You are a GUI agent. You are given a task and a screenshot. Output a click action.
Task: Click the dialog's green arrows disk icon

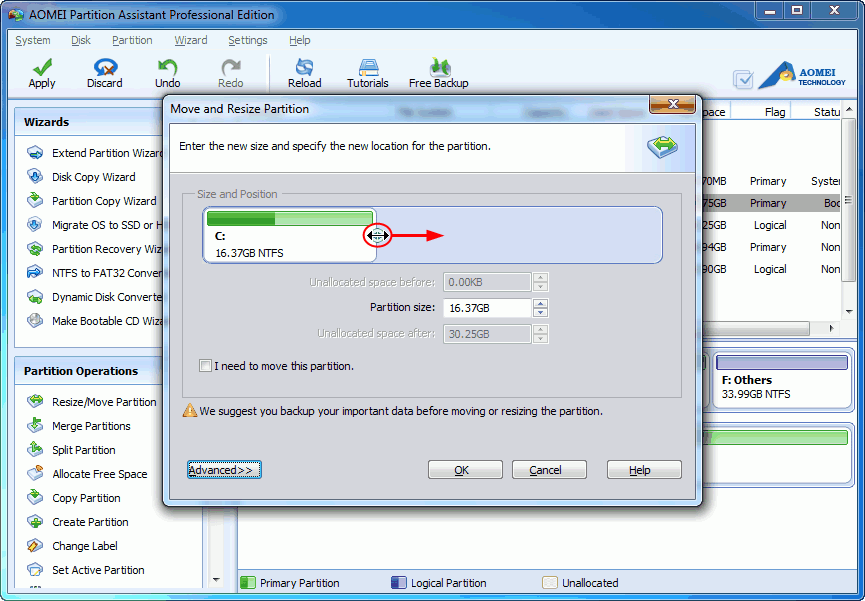pos(662,146)
